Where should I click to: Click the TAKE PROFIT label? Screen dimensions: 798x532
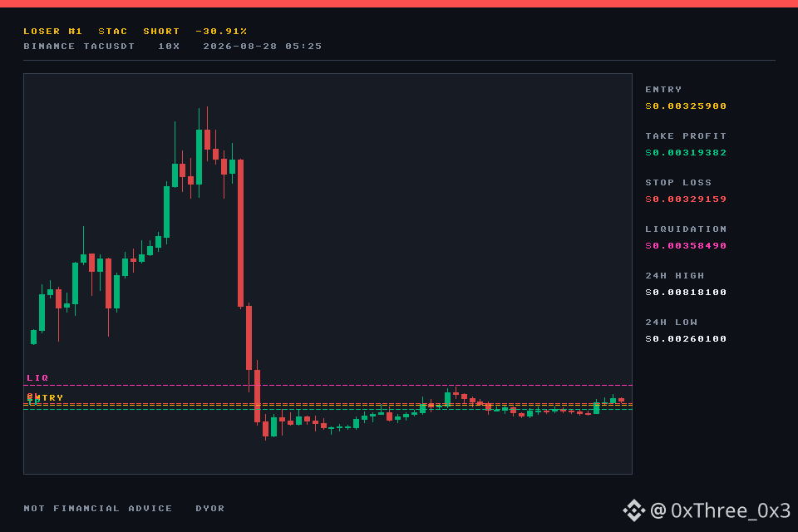click(x=686, y=136)
